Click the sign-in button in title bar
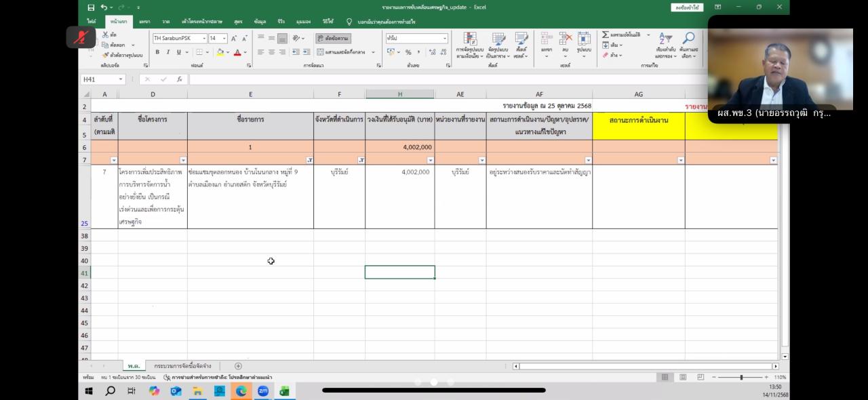The image size is (868, 400). [686, 7]
